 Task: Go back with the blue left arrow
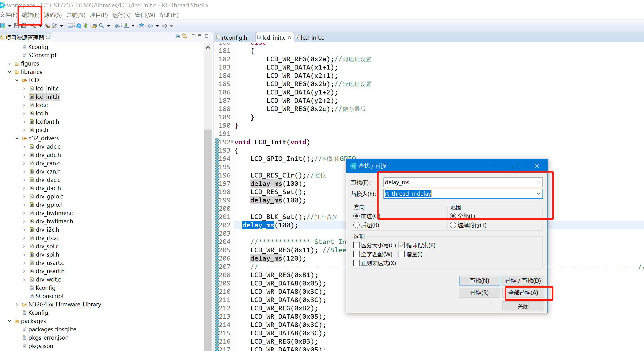coord(150,26)
